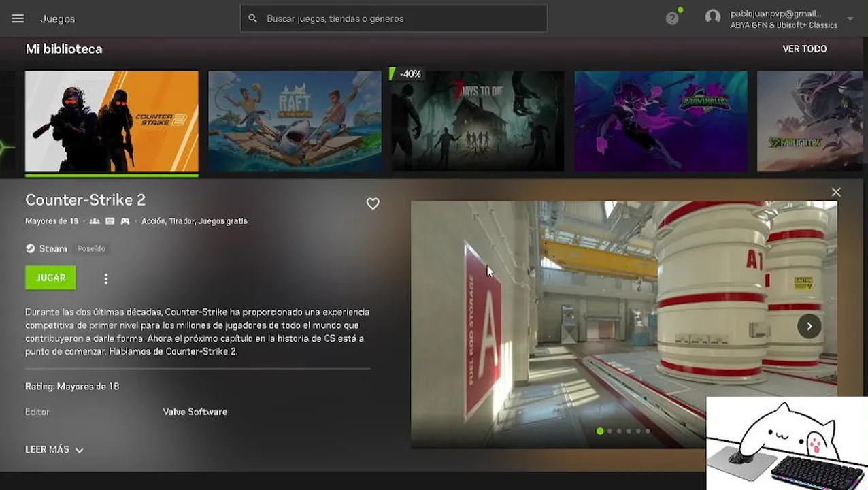The height and width of the screenshot is (490, 868).
Task: Click the search magnifier icon
Action: click(252, 18)
